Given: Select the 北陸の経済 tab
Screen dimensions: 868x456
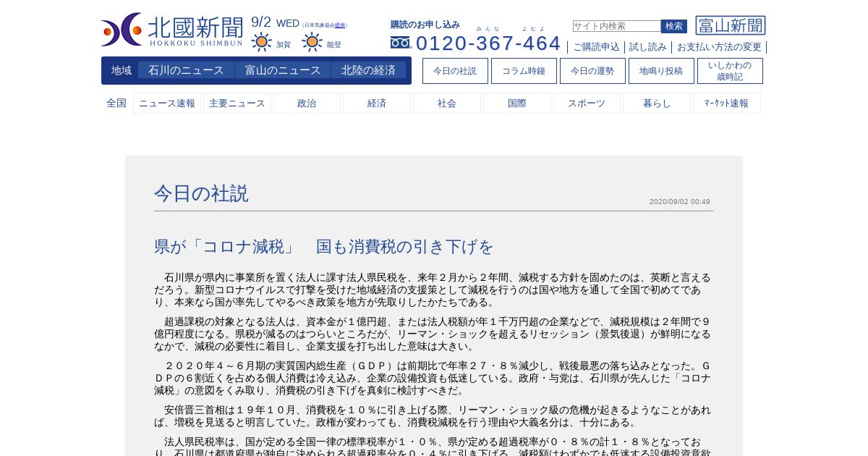Looking at the screenshot, I should pyautogui.click(x=369, y=70).
